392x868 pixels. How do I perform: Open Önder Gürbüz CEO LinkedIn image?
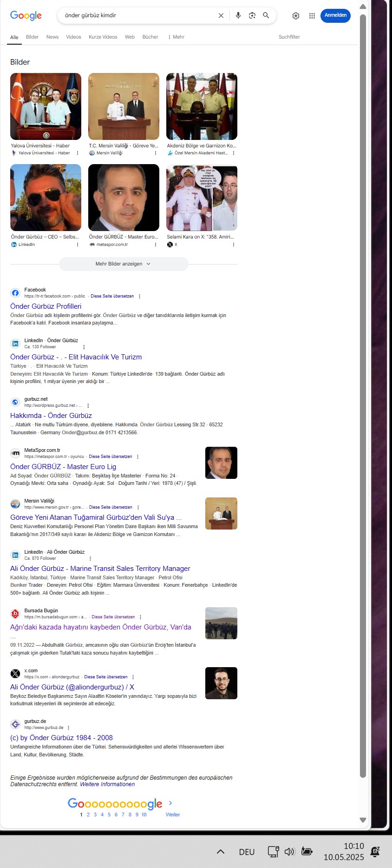pos(46,198)
